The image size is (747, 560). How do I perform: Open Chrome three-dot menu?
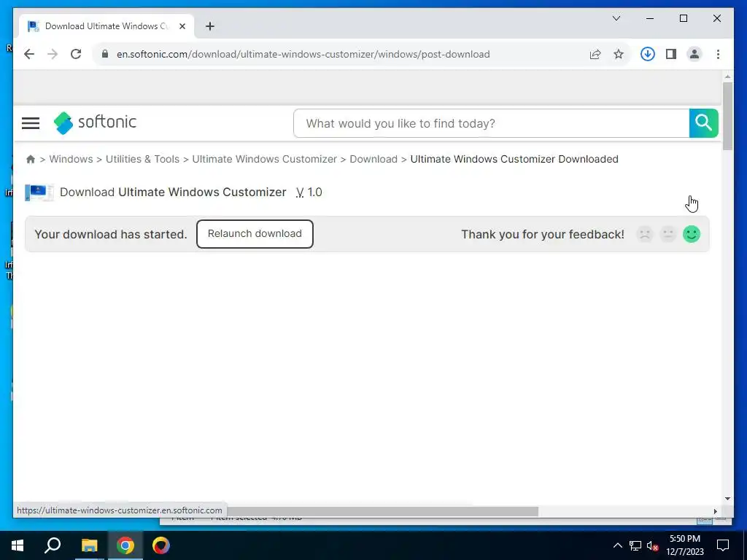(718, 54)
